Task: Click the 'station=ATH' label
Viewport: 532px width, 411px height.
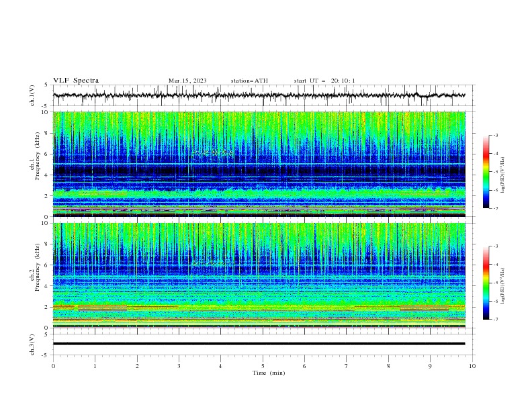Action: click(x=249, y=81)
